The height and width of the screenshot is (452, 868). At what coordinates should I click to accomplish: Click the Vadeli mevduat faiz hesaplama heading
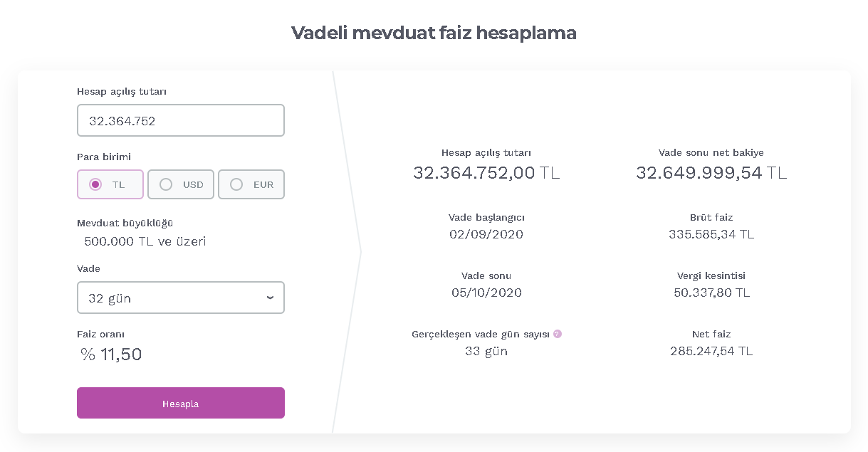434,33
